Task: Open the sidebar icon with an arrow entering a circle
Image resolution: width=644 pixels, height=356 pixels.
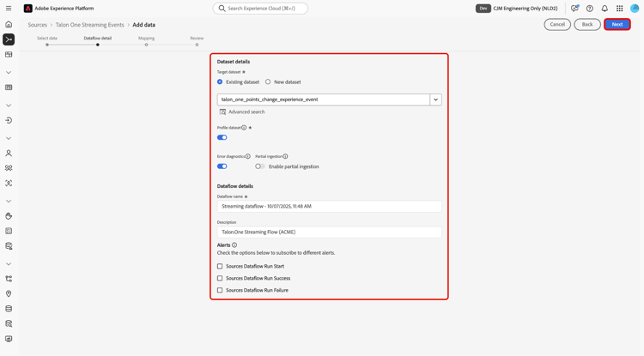Action: click(9, 120)
